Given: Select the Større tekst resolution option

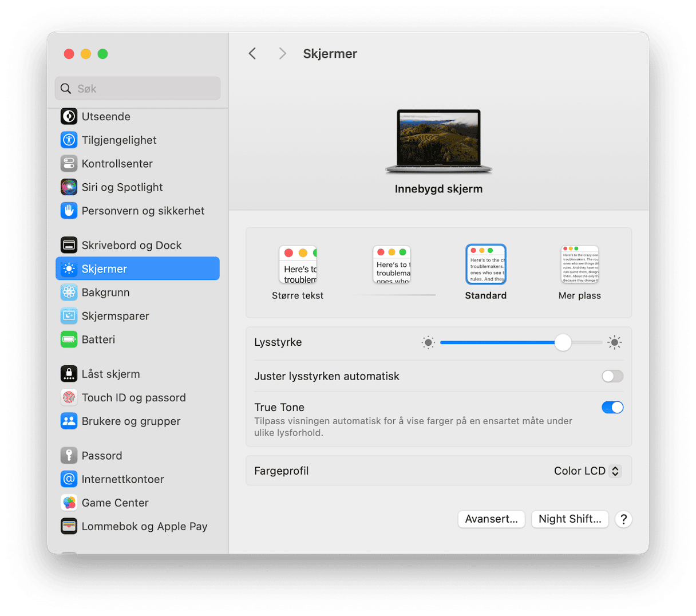Looking at the screenshot, I should click(298, 273).
